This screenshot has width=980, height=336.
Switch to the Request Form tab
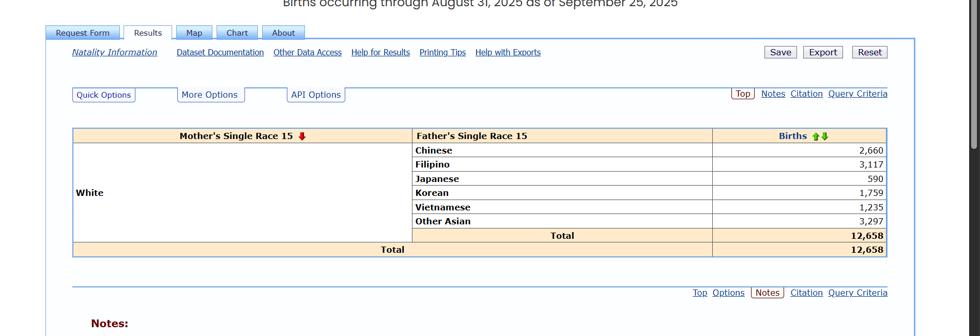83,33
